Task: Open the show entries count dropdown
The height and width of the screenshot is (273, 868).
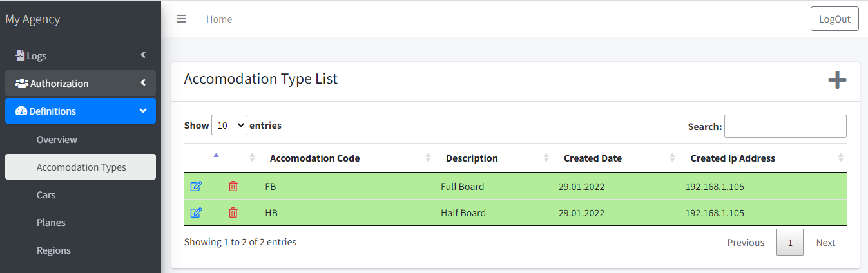Action: click(229, 126)
